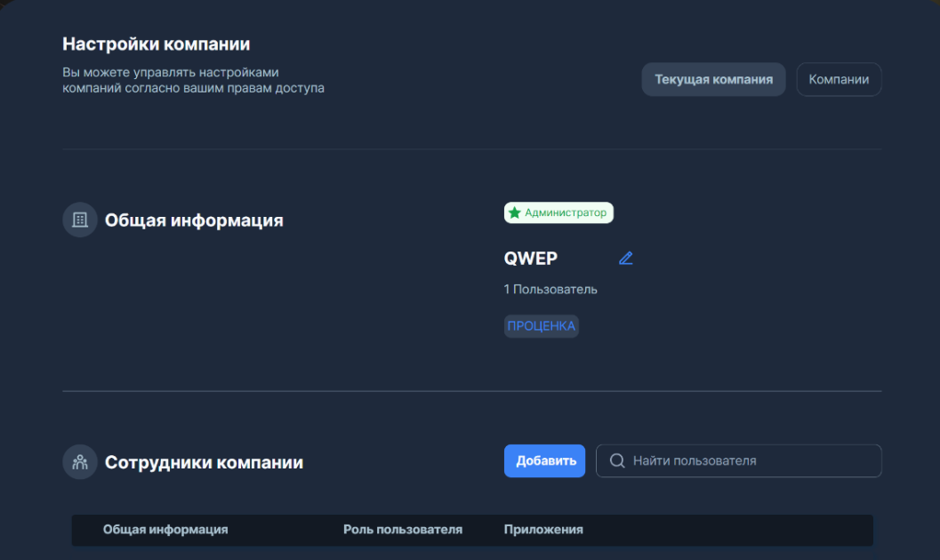Image resolution: width=940 pixels, height=560 pixels.
Task: Click the green star in Администратор badge
Action: tap(515, 212)
